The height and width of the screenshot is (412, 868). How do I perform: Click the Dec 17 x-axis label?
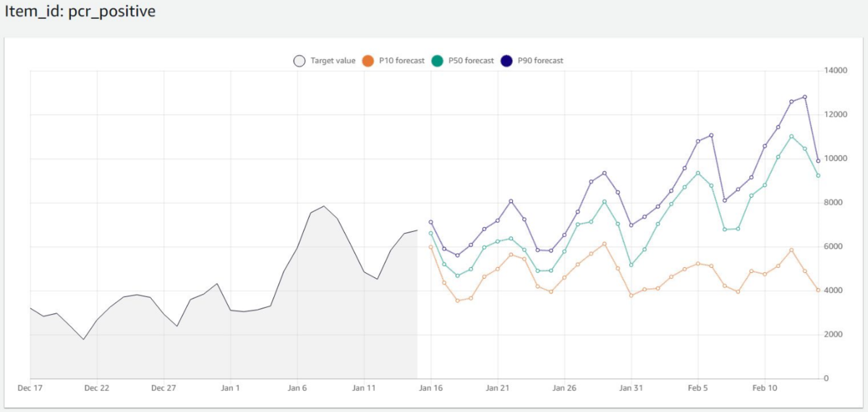(30, 388)
